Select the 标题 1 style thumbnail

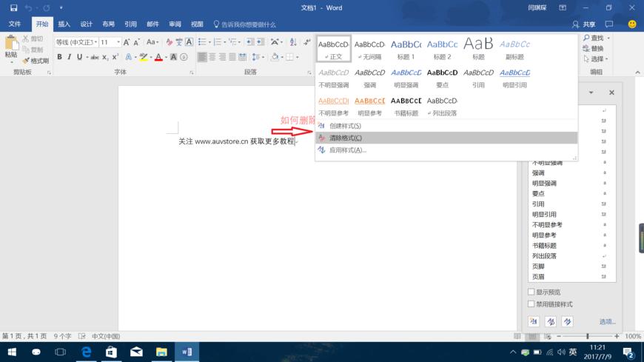tap(406, 49)
